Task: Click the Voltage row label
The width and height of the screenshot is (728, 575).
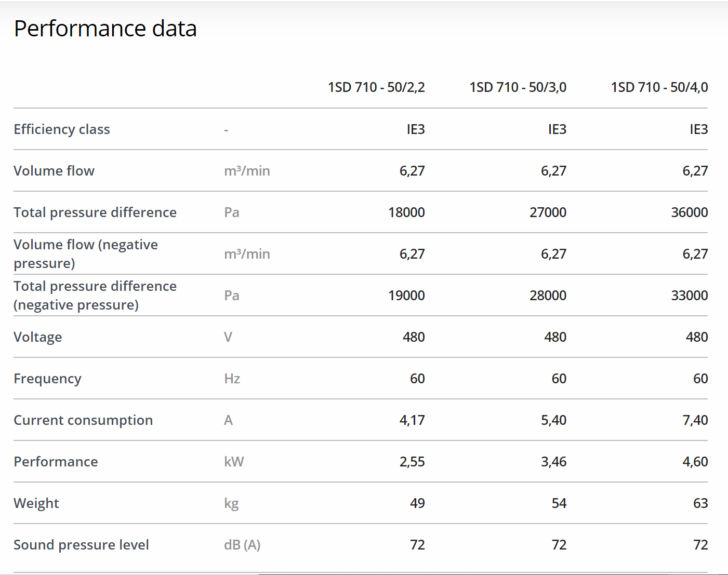Action: (38, 337)
